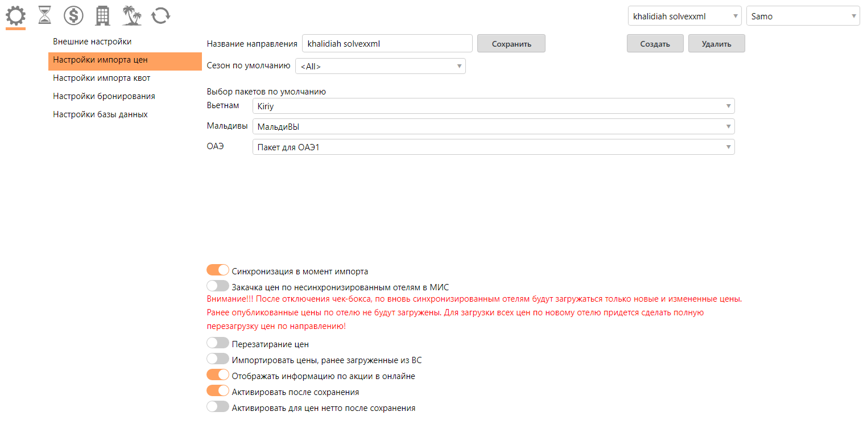Screen dimensions: 868x428
Task: Turn off 'Отображать информацию по акции' toggle
Action: (x=218, y=375)
